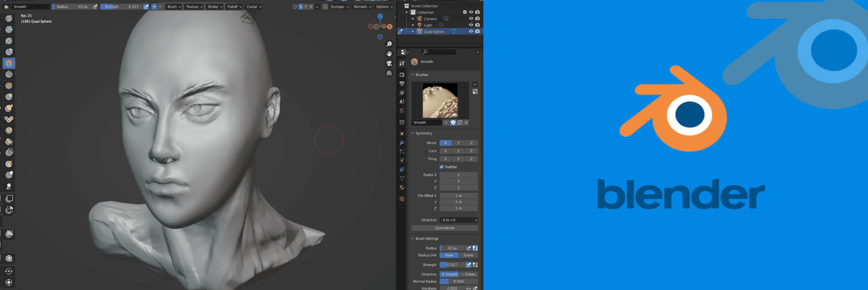Open the Scene properties tab

click(x=402, y=102)
